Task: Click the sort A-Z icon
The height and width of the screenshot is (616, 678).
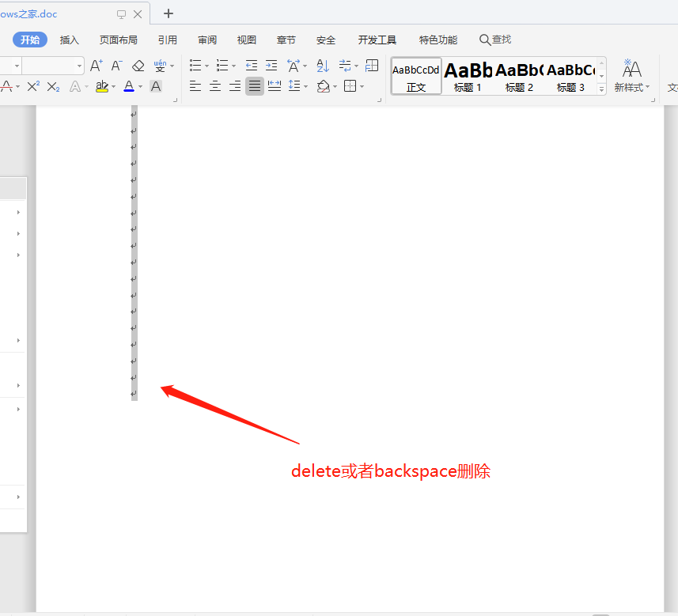Action: (x=322, y=66)
